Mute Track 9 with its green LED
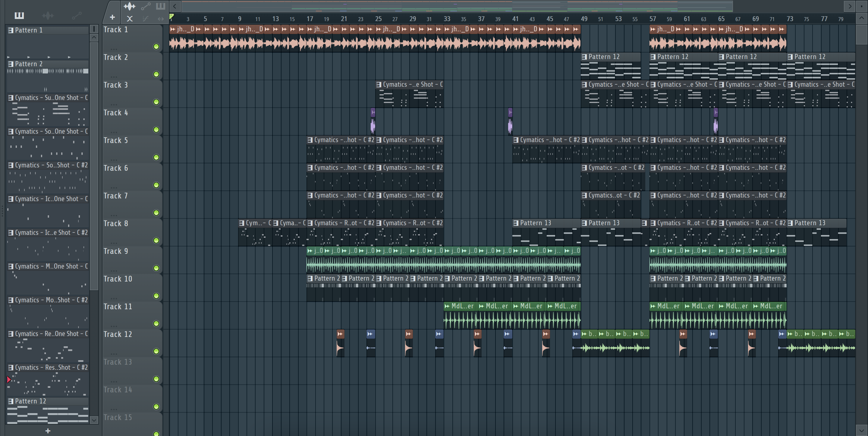 pos(156,268)
